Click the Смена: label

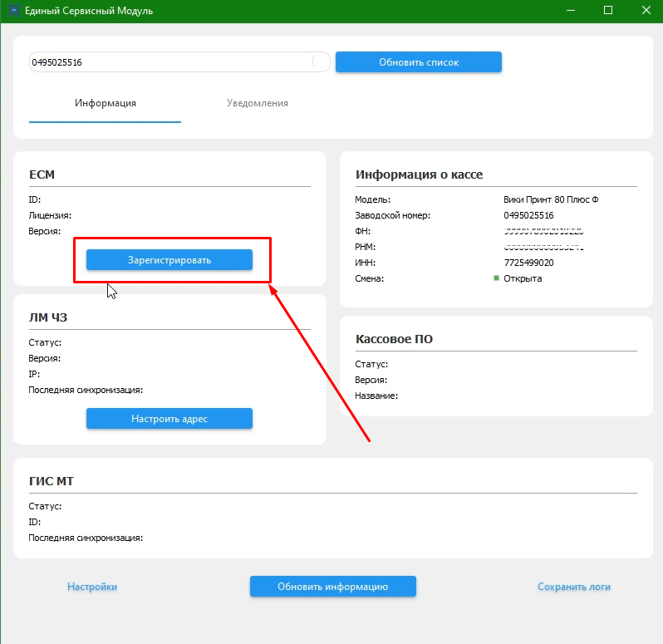[369, 278]
